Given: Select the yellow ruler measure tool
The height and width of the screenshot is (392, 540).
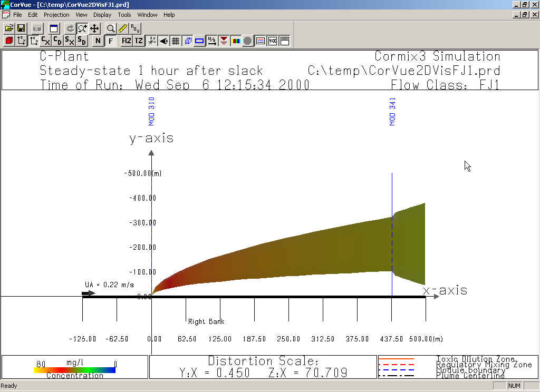Looking at the screenshot, I should 122,28.
